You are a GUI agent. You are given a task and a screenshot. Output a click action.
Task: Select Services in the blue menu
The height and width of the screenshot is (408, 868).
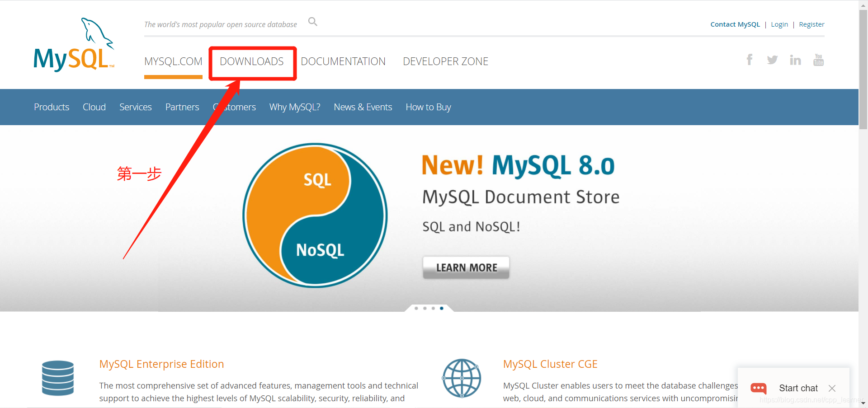point(136,107)
